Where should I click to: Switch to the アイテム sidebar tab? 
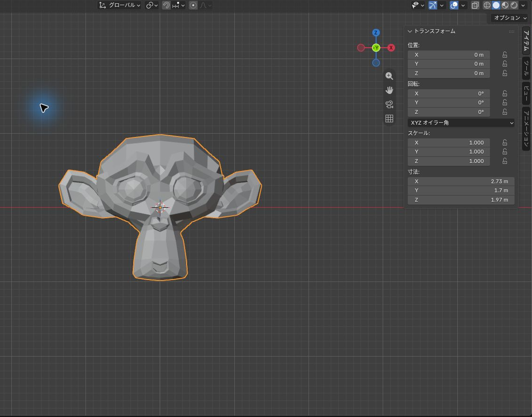[526, 41]
